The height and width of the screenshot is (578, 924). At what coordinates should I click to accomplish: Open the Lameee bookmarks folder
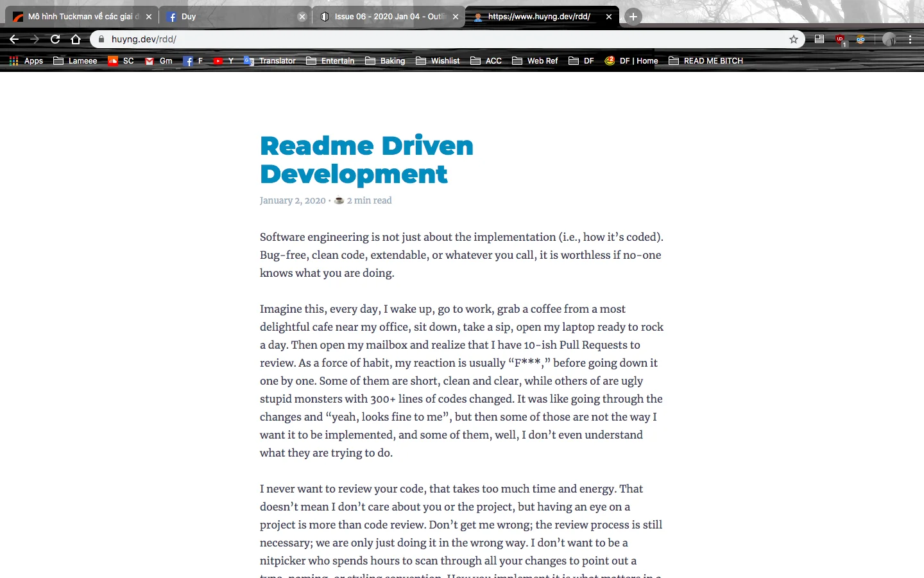pyautogui.click(x=75, y=61)
